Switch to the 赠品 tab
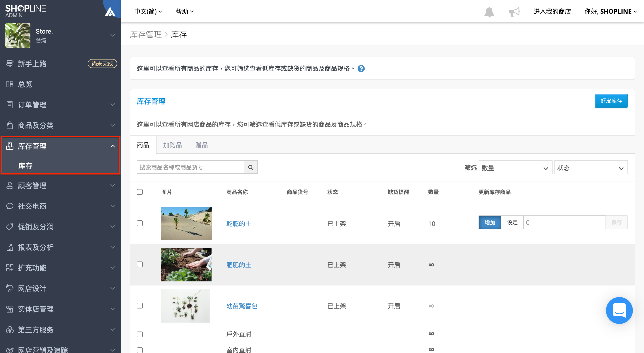 (201, 145)
